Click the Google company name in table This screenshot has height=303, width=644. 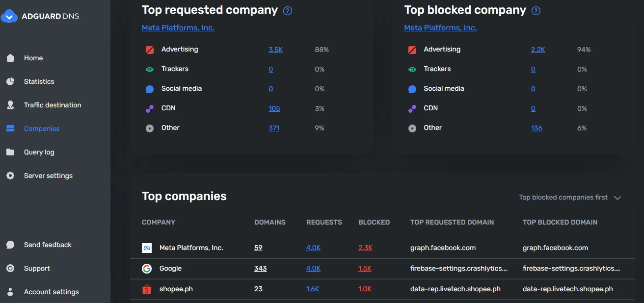tap(171, 269)
